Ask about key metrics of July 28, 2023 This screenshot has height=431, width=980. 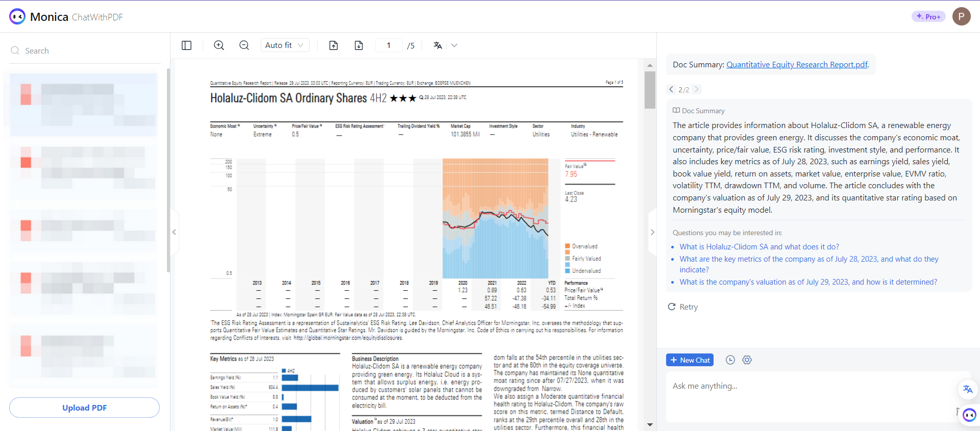809,264
